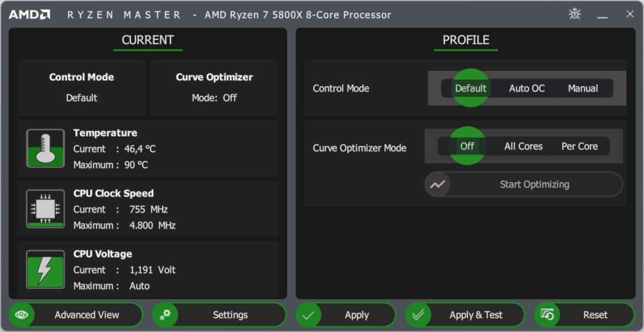Click the AMD logo in title bar
This screenshot has width=644, height=332.
pyautogui.click(x=29, y=14)
